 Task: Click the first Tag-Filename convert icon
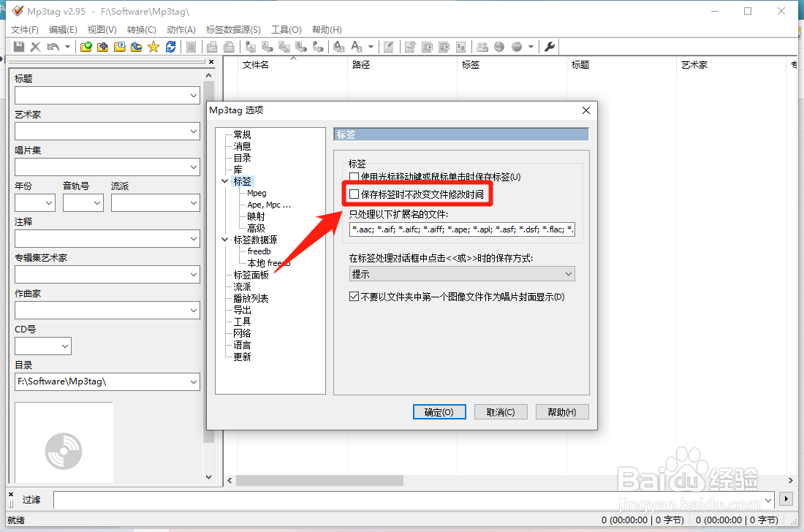250,47
